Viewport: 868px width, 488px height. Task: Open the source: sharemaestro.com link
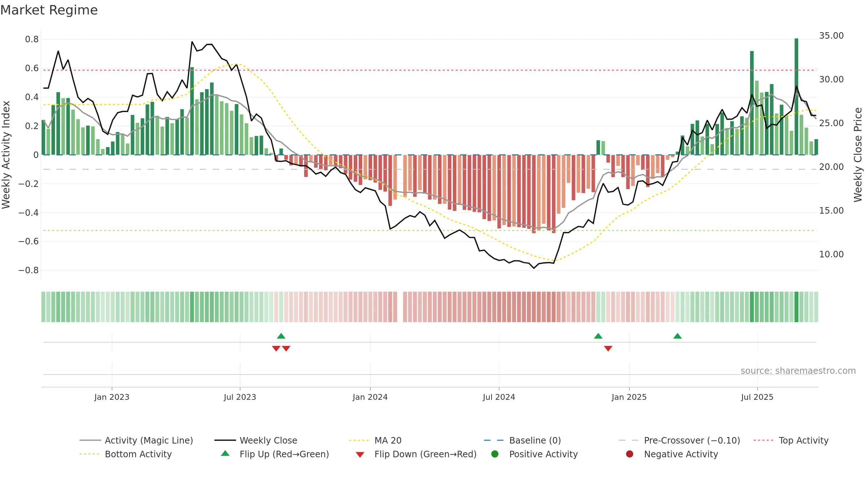798,371
